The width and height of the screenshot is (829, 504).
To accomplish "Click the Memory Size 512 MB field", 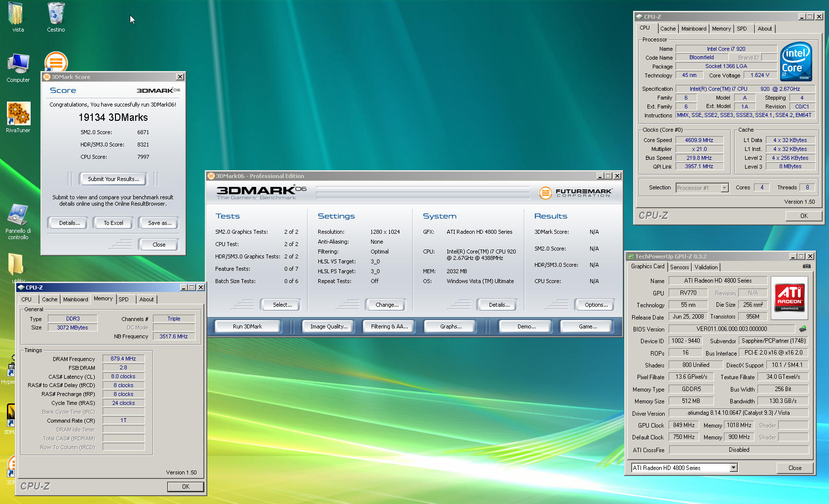I will [691, 401].
